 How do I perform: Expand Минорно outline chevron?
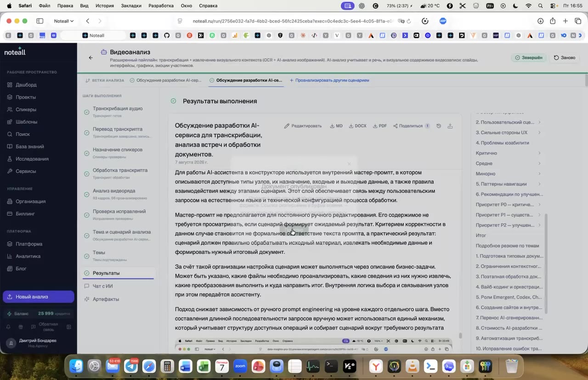click(x=539, y=174)
